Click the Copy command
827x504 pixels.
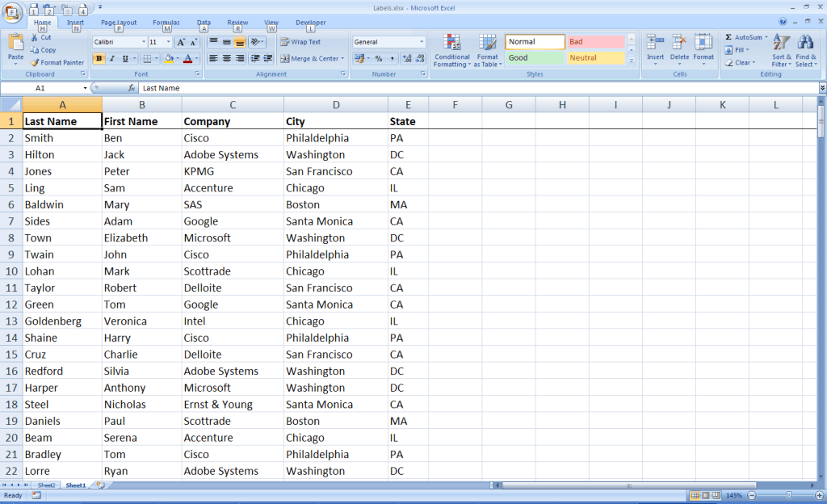pyautogui.click(x=44, y=49)
